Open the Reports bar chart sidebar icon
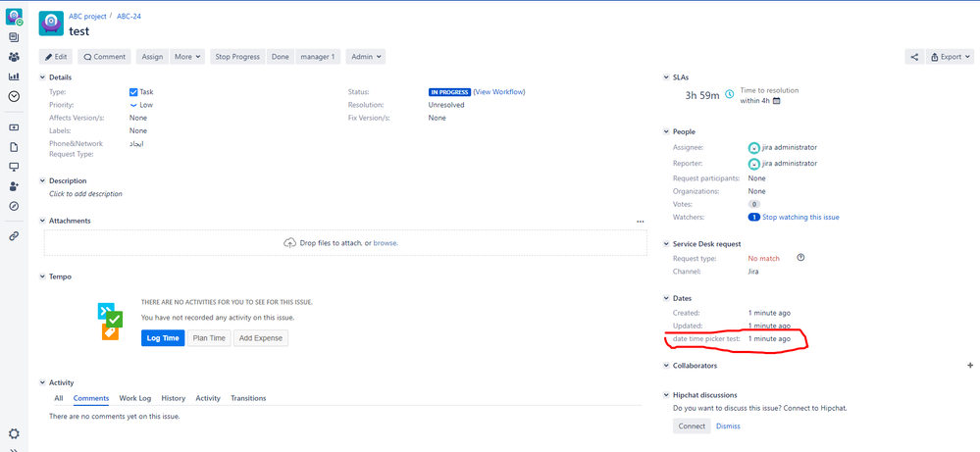 [14, 76]
